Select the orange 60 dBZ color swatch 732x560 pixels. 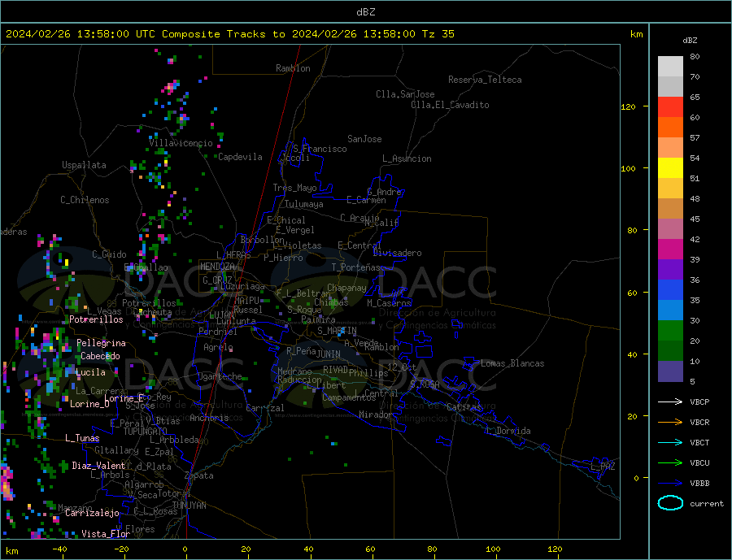(670, 128)
